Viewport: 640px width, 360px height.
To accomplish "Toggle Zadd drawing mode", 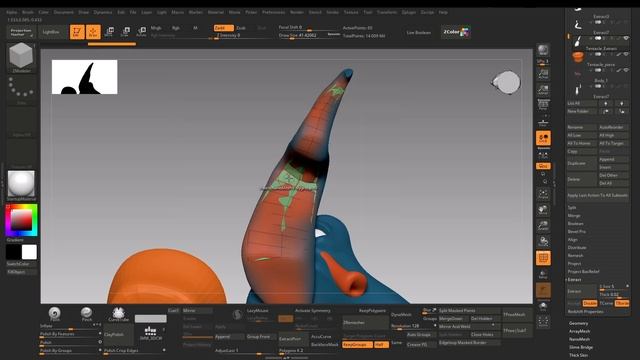I will 223,28.
